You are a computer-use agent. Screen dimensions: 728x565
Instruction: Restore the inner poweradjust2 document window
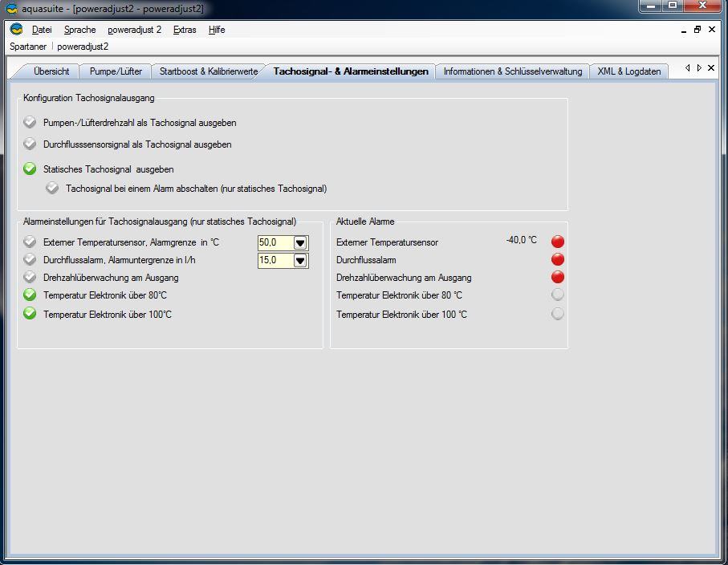pos(697,29)
